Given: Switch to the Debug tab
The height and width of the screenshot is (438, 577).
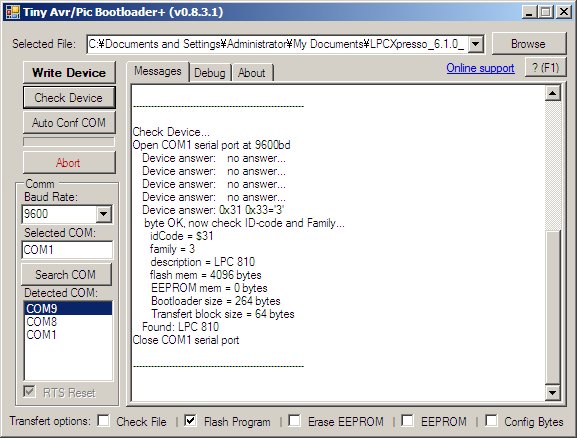Looking at the screenshot, I should 210,73.
